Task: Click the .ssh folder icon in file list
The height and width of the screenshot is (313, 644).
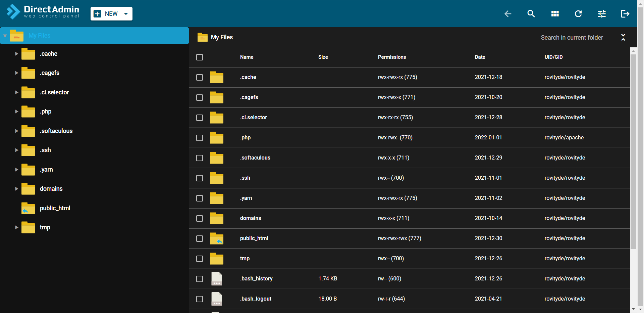Action: pyautogui.click(x=217, y=178)
